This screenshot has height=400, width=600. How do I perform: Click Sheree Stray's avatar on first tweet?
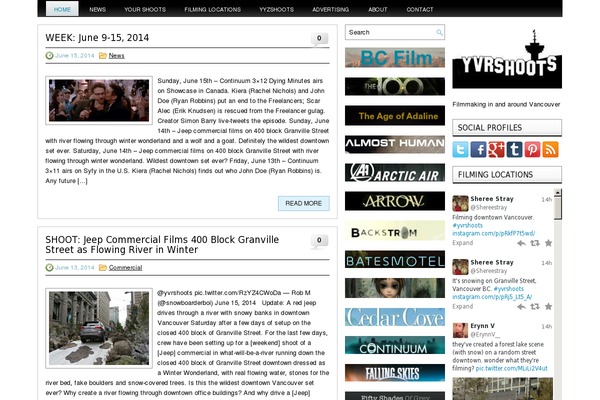pos(460,203)
